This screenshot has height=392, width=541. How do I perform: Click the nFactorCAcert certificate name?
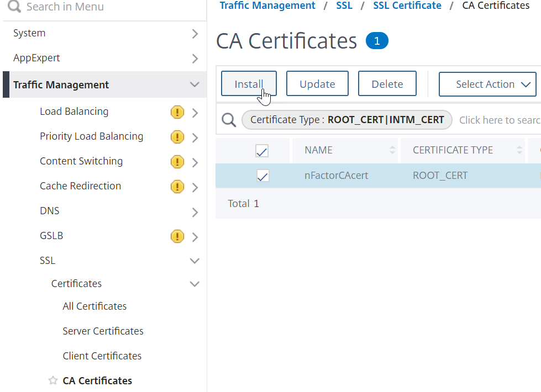[337, 176]
